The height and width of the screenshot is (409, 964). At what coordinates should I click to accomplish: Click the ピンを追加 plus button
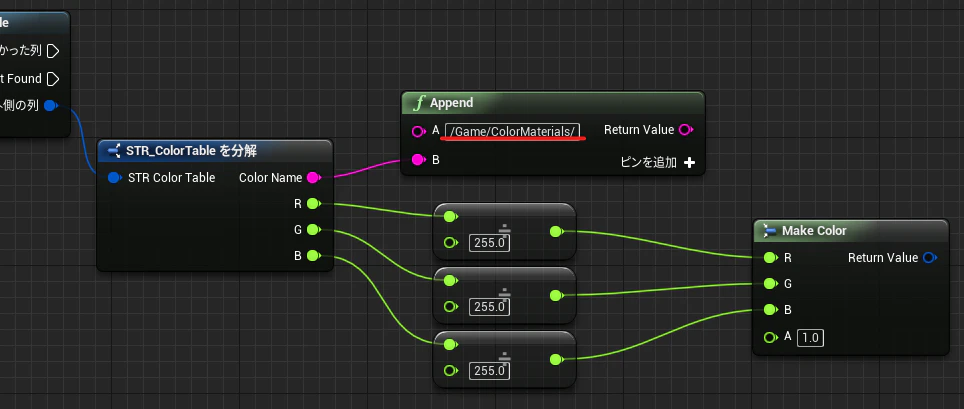tap(690, 162)
